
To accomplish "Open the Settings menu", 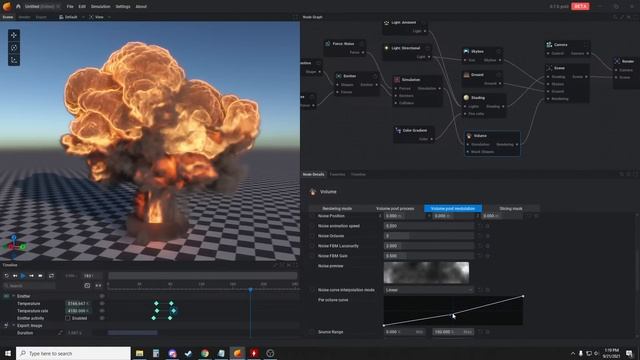I will point(123,7).
